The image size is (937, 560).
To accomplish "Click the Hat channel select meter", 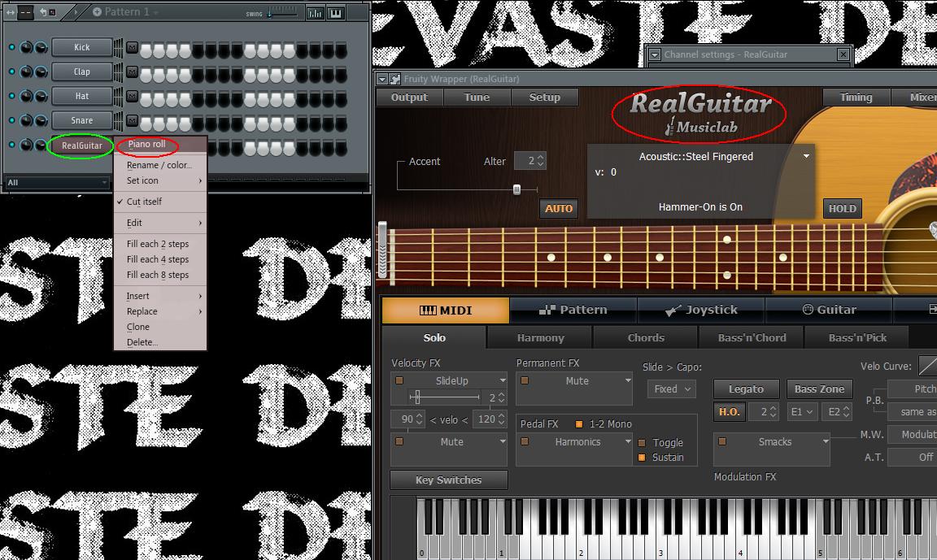I will point(118,96).
